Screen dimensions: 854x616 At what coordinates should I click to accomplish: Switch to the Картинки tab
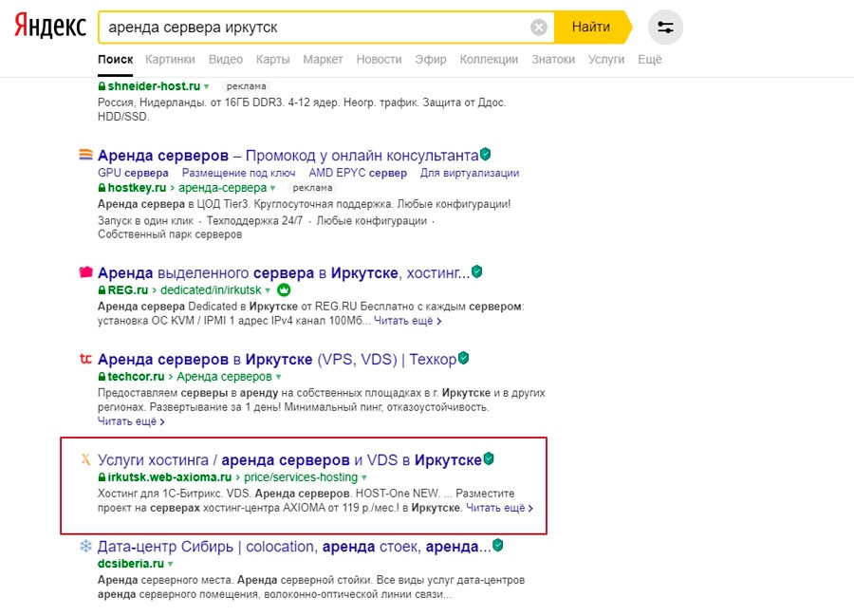pos(170,60)
